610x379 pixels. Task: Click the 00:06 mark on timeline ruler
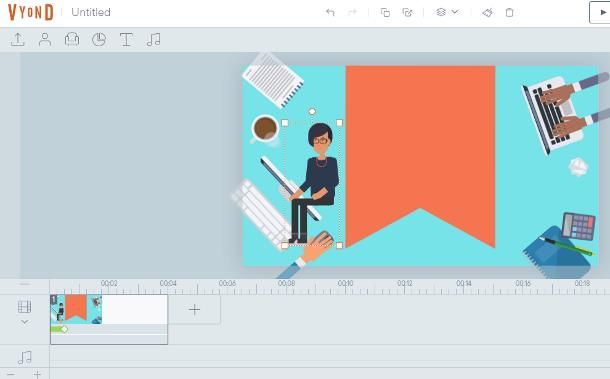point(227,283)
